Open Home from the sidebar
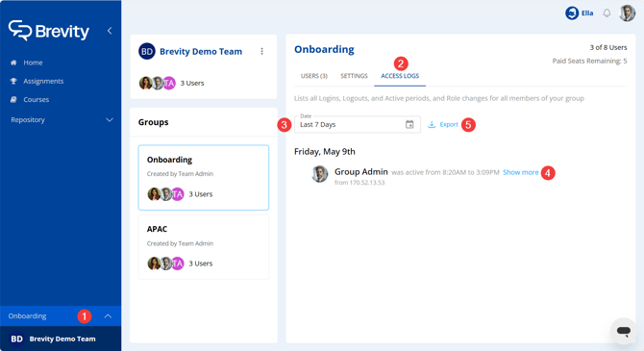Image resolution: width=644 pixels, height=351 pixels. (x=33, y=63)
